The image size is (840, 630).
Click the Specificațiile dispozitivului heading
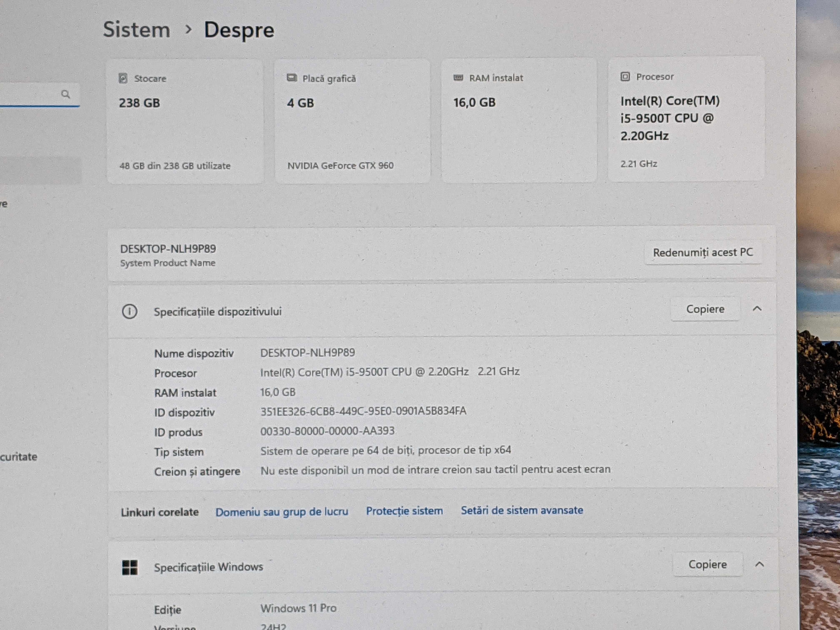(x=217, y=312)
